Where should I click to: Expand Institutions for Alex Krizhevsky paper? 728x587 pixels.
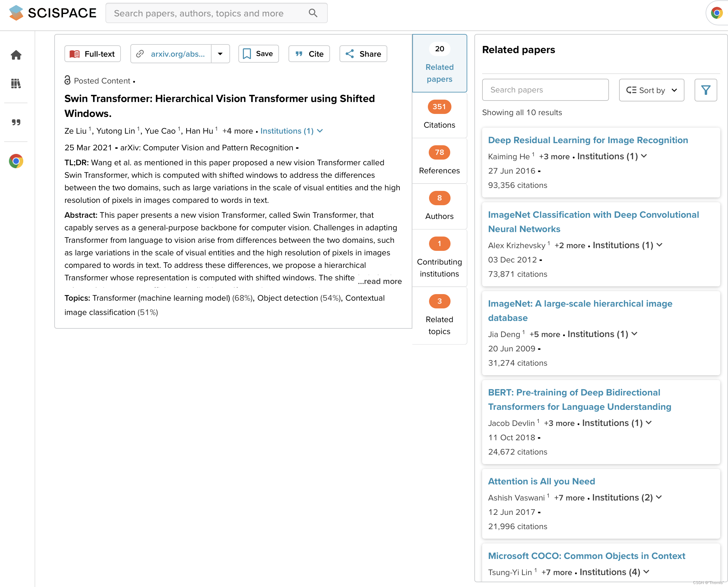[x=627, y=245]
